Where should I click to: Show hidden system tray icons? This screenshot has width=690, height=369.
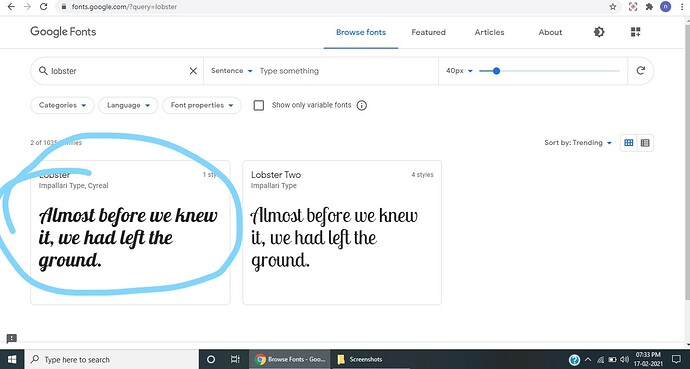pos(587,359)
